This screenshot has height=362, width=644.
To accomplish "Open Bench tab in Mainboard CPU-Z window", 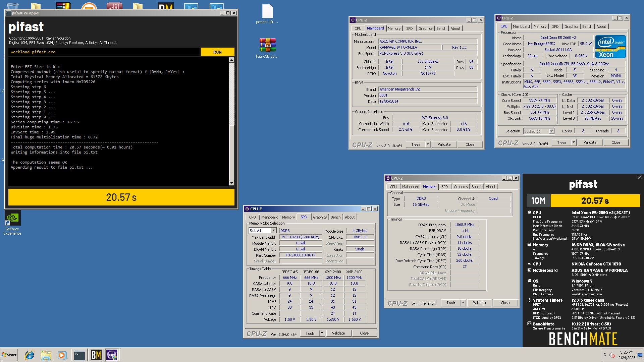I will click(441, 28).
